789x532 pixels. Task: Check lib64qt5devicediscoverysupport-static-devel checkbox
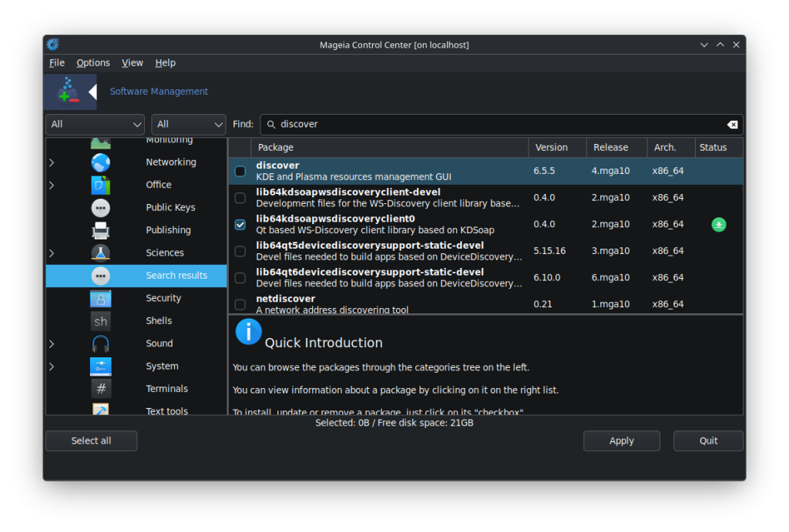(240, 251)
